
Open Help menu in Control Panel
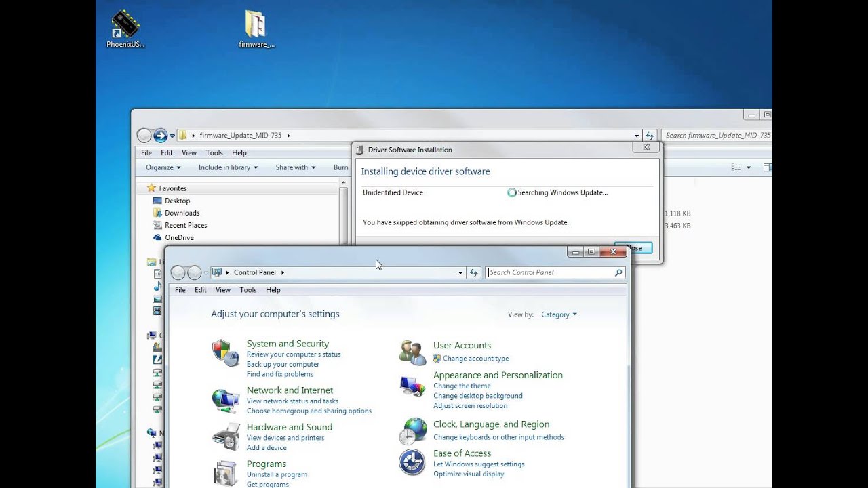[273, 290]
